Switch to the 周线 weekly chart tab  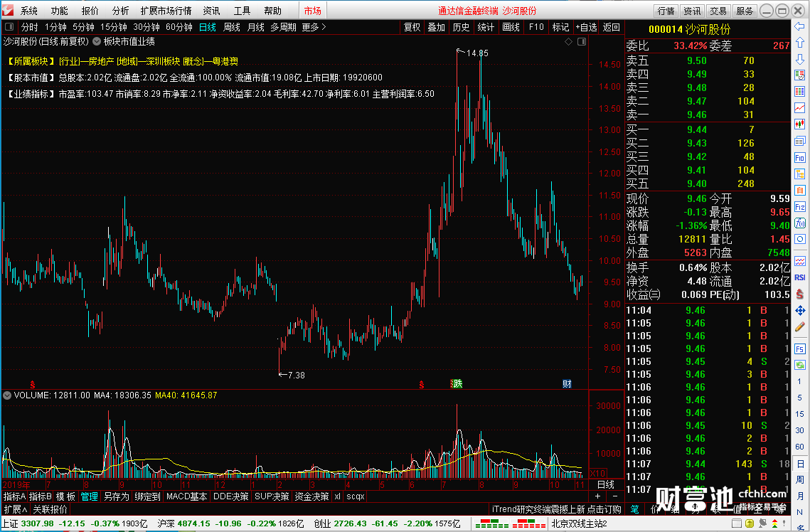(x=231, y=27)
